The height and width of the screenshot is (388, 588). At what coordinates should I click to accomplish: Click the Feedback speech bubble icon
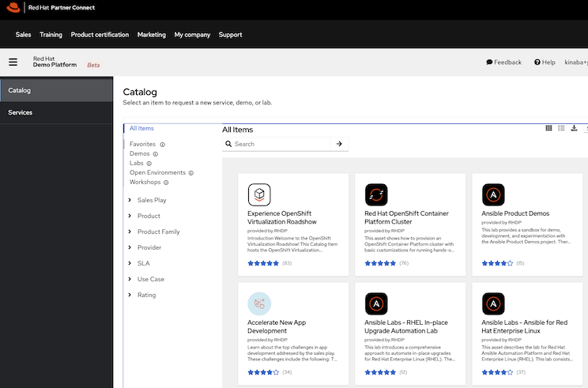tap(489, 62)
